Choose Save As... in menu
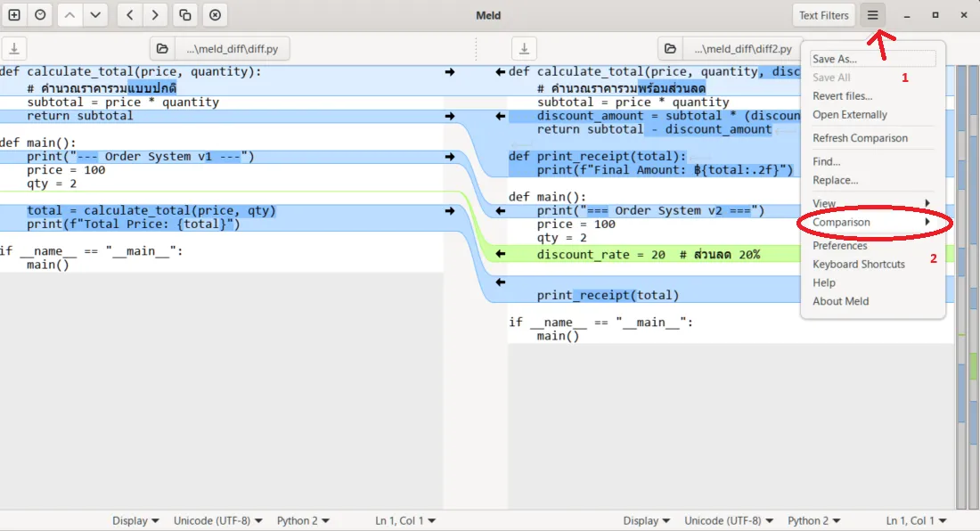This screenshot has width=980, height=531. (872, 59)
